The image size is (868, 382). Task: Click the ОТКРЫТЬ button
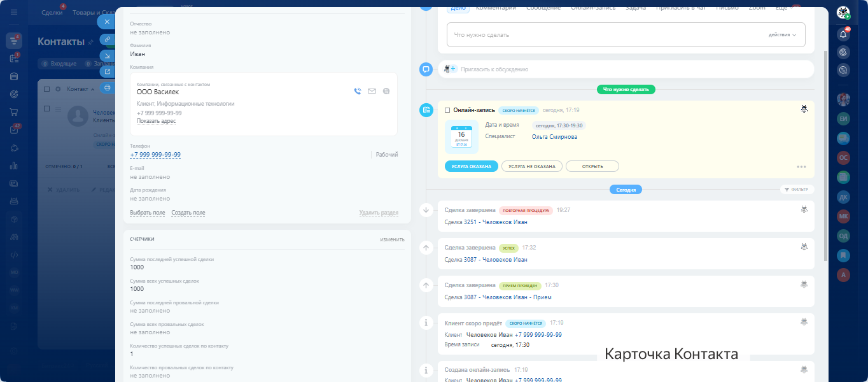point(592,166)
